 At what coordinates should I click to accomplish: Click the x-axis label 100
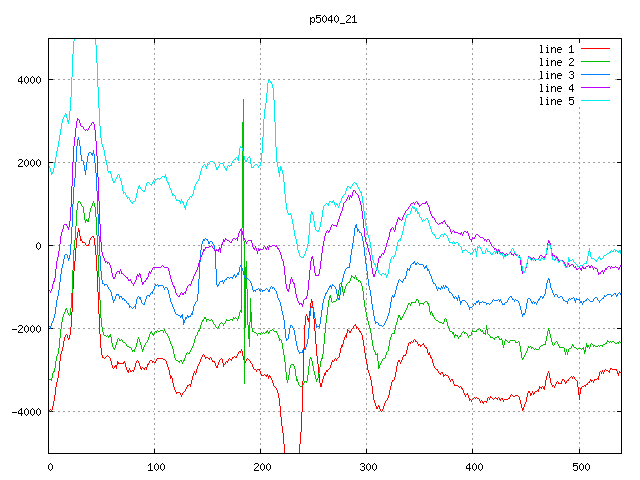[156, 467]
